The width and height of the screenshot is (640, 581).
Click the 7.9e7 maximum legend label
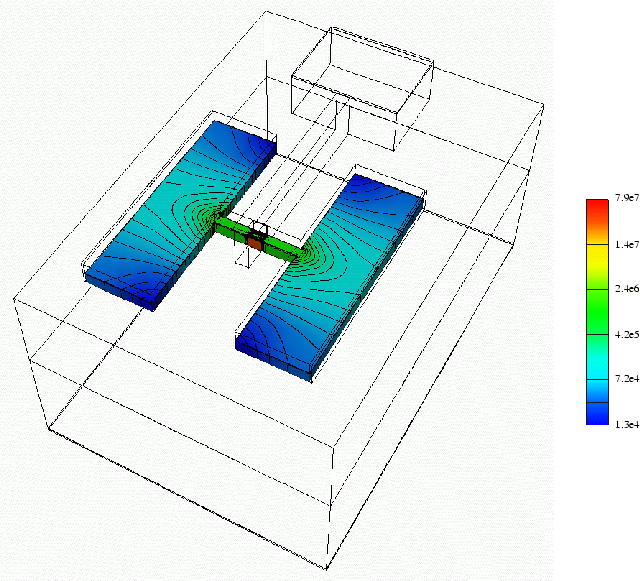(627, 197)
